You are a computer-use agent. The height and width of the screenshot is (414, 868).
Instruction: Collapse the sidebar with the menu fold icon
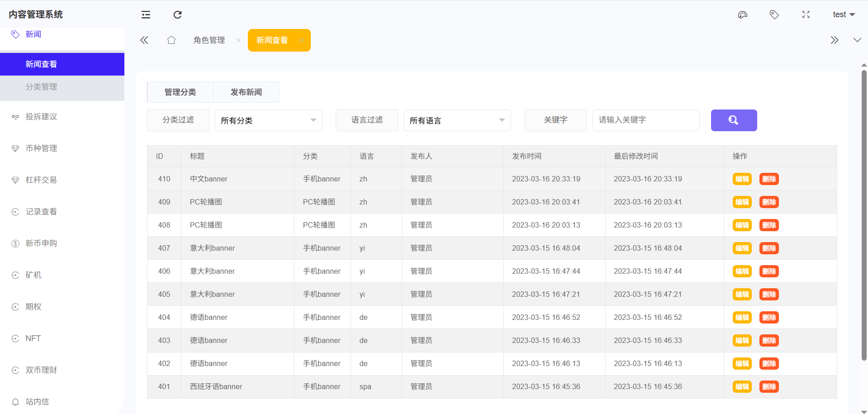pos(146,15)
